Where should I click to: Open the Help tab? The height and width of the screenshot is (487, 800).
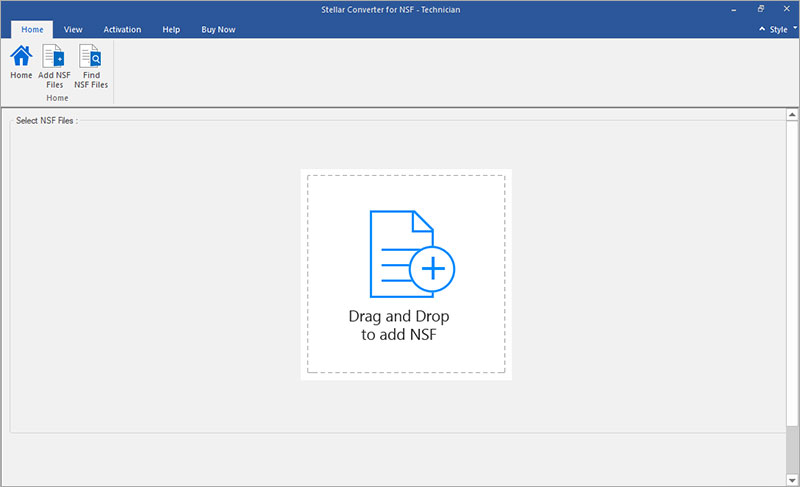[x=171, y=30]
